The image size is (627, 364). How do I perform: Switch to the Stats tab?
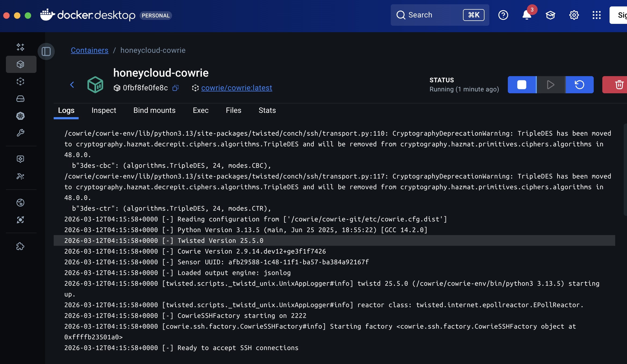pyautogui.click(x=267, y=110)
